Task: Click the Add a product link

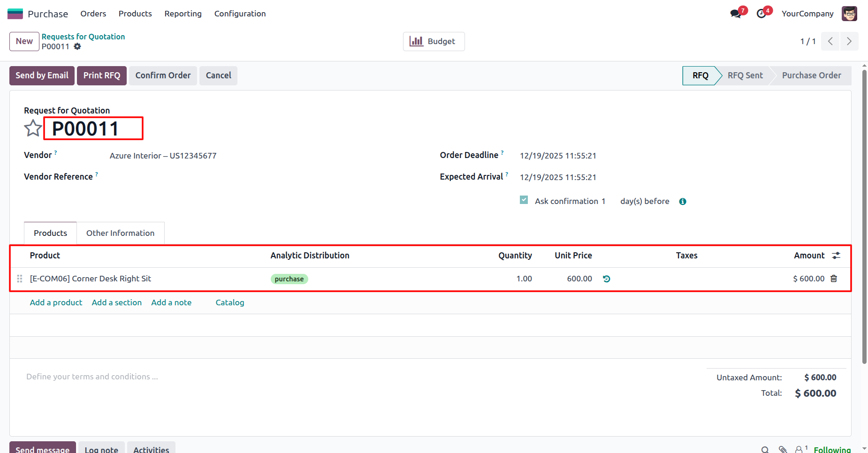Action: [56, 302]
